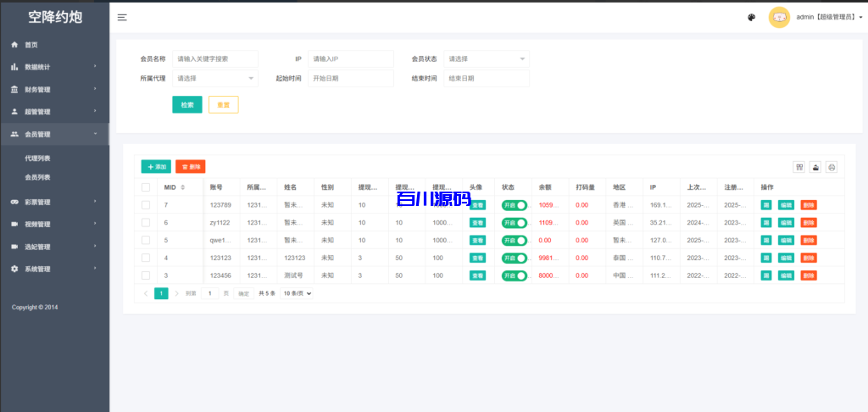Collapse the 会员管理 sidebar menu

click(54, 134)
